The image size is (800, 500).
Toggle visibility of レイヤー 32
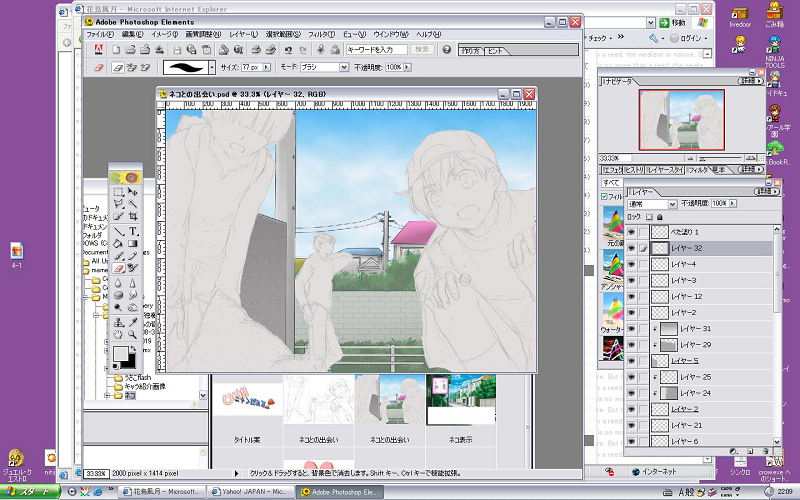pyautogui.click(x=632, y=248)
